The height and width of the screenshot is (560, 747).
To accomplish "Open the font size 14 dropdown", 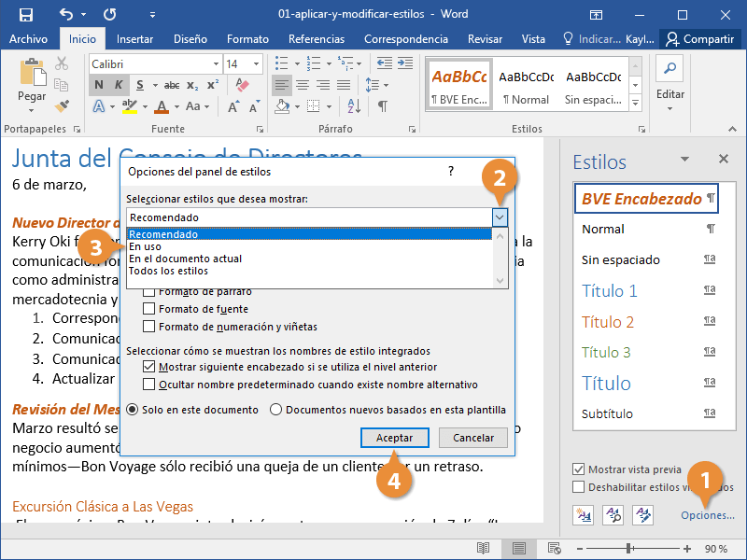I will 256,63.
